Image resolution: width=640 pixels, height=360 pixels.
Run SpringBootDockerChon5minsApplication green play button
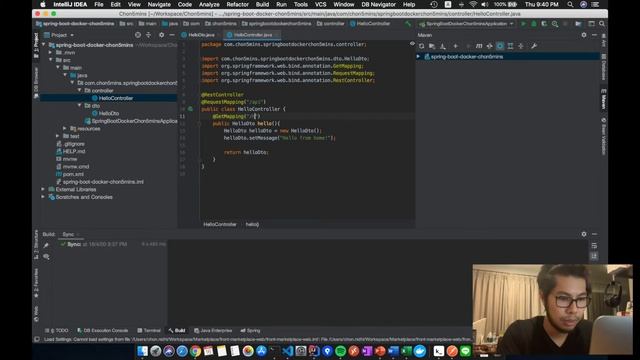(523, 24)
